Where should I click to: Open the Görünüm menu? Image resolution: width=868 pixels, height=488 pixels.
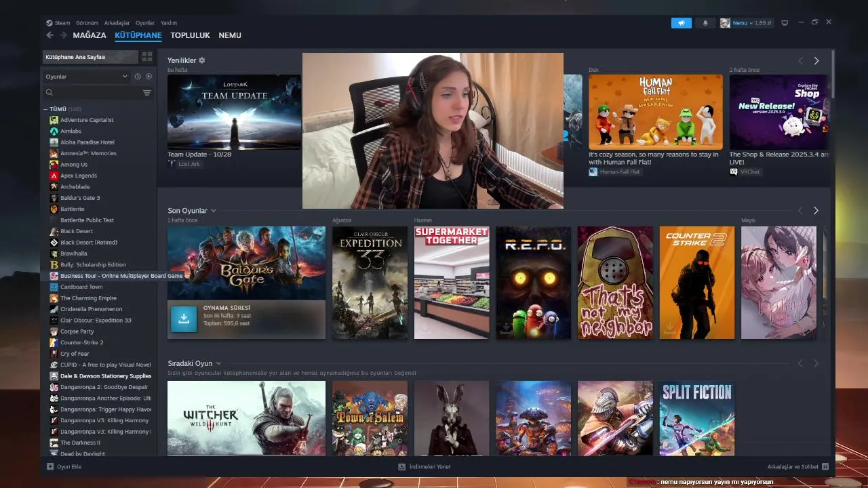tap(87, 22)
